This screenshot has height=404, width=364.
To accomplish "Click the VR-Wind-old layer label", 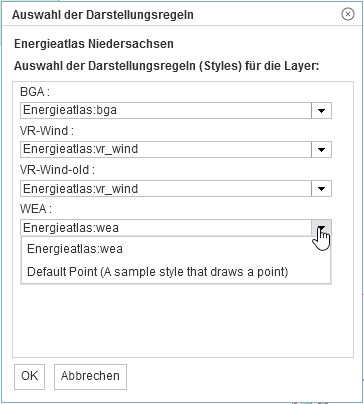I will coord(57,170).
